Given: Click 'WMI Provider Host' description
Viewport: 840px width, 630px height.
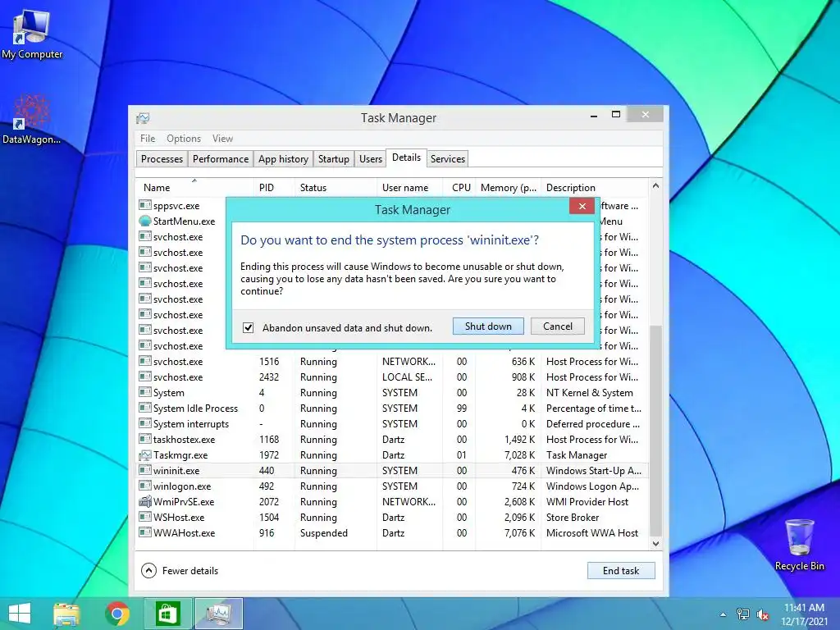Looking at the screenshot, I should pos(587,502).
